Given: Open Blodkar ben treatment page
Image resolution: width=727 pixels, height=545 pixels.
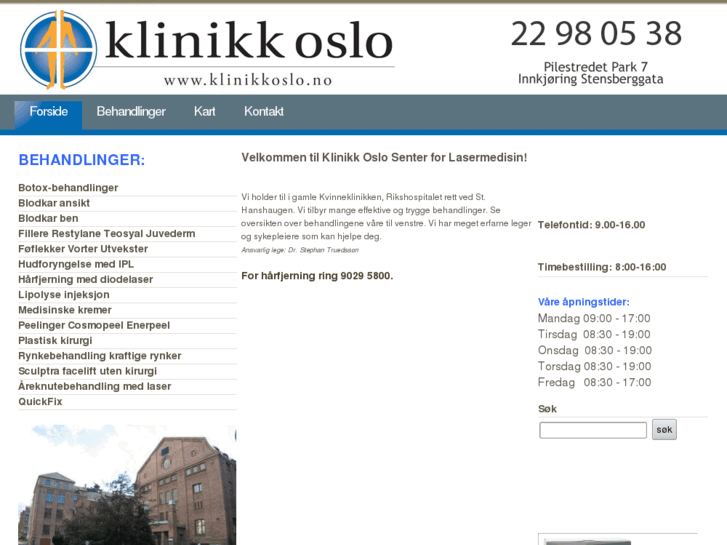Looking at the screenshot, I should tap(48, 218).
